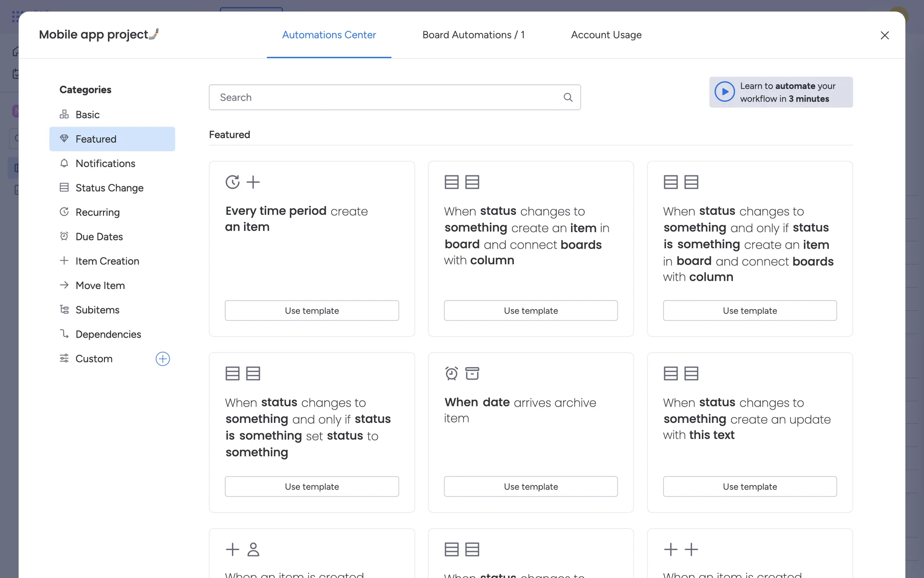
Task: Use the 'When date arrives archive item' template
Action: tap(530, 486)
